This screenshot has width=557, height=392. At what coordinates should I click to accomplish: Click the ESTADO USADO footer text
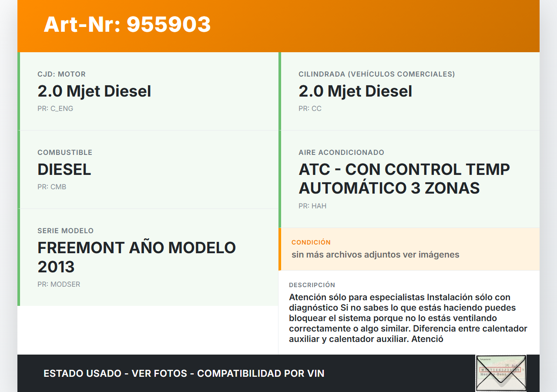point(184,373)
